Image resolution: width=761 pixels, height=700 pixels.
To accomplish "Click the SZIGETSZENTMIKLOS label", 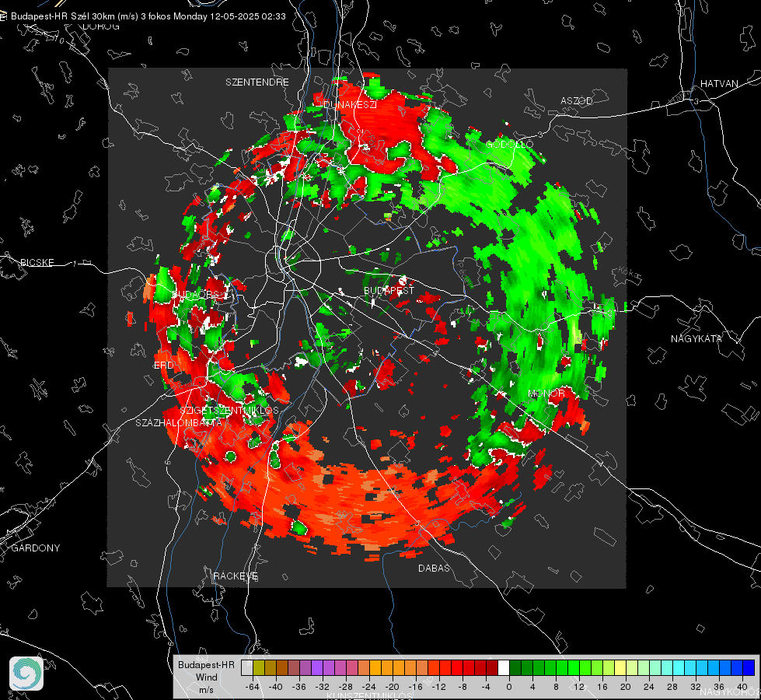I will [229, 410].
